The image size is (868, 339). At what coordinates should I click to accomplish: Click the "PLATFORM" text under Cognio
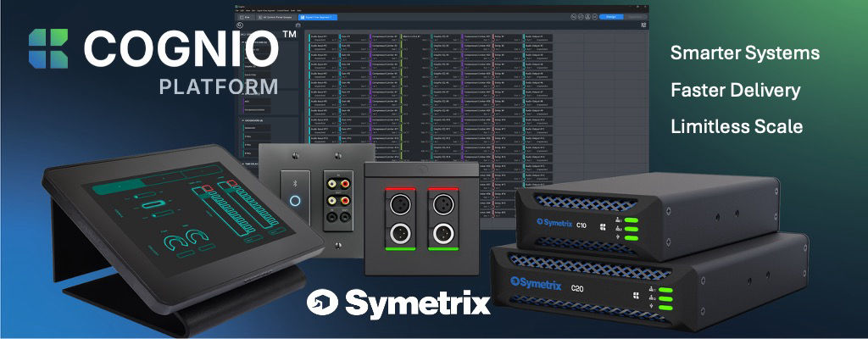tap(219, 86)
